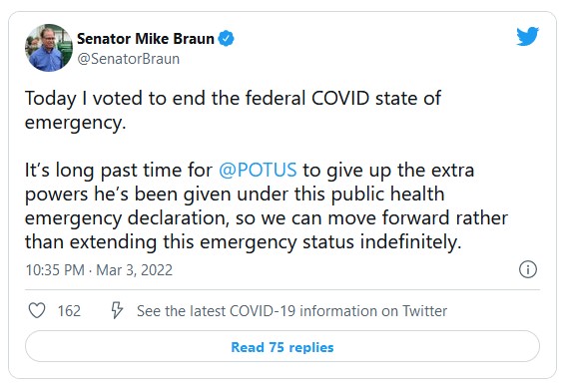The image size is (567, 392).
Task: Click the 'Today I voted' opening paragraph
Action: (x=233, y=110)
